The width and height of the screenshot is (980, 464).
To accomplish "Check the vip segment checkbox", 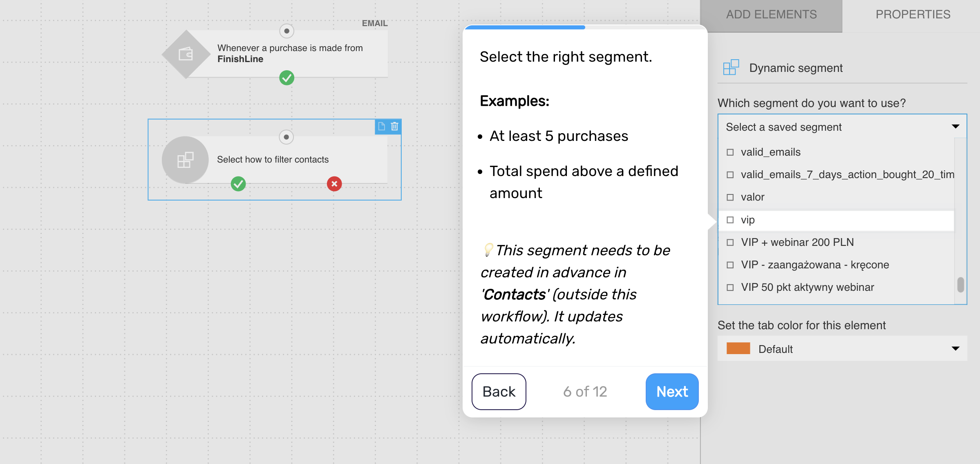I will 730,220.
